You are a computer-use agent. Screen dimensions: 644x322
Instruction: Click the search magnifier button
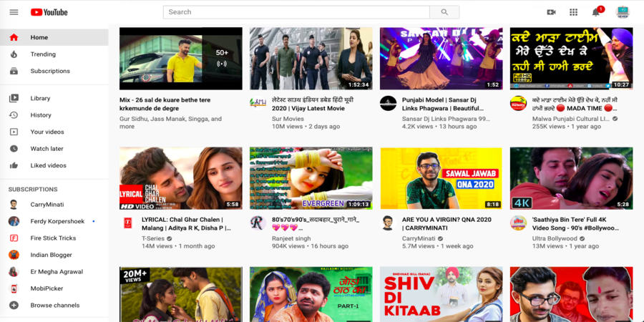[444, 12]
